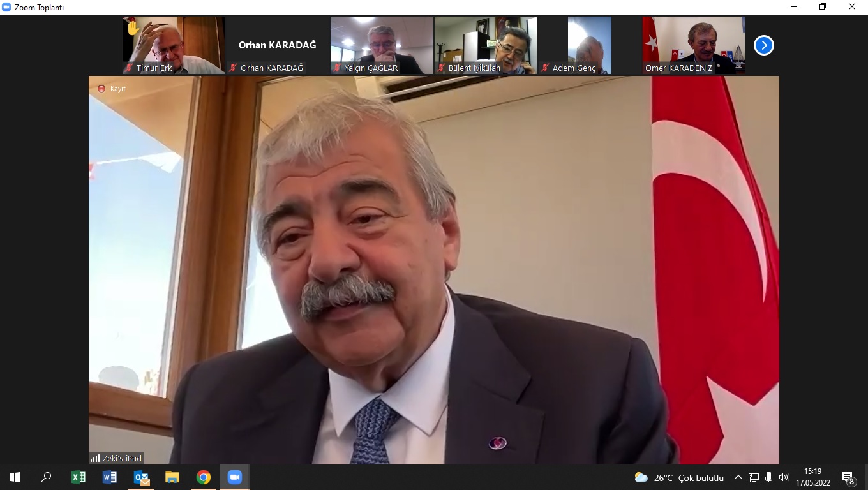Click the Zoom logo in title bar
This screenshot has height=490, width=868.
click(6, 7)
